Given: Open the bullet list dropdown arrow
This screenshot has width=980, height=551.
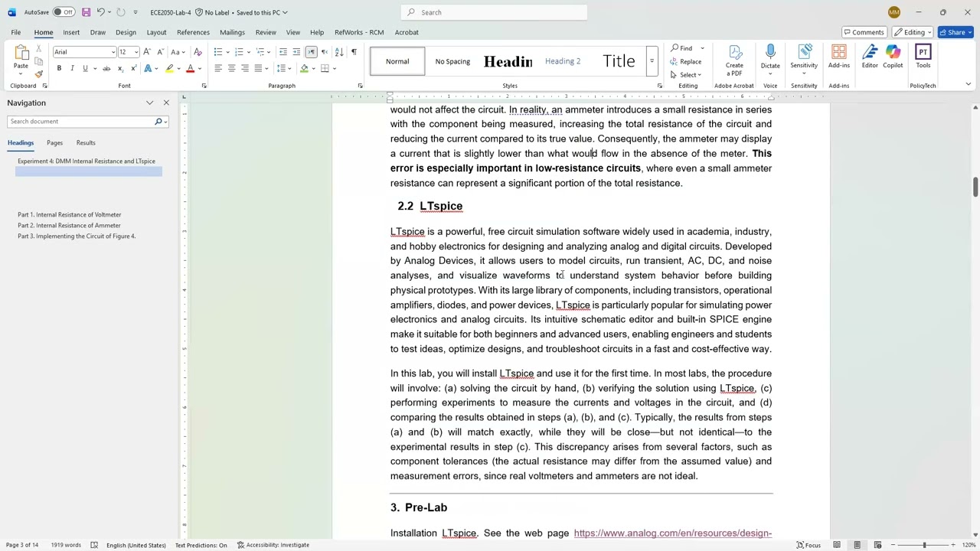Looking at the screenshot, I should click(x=228, y=52).
